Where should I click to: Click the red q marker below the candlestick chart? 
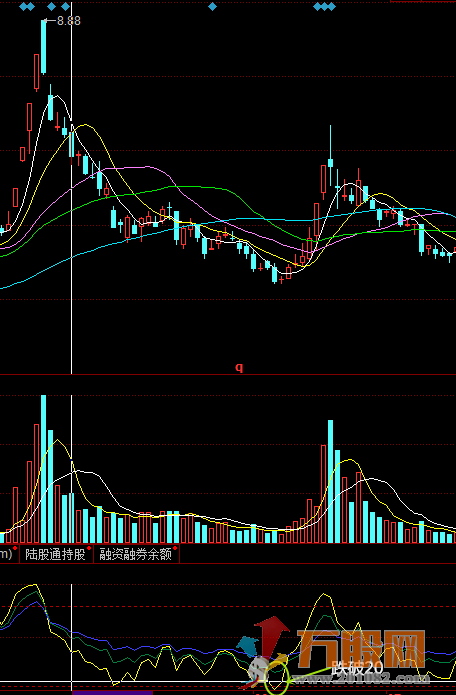click(239, 367)
